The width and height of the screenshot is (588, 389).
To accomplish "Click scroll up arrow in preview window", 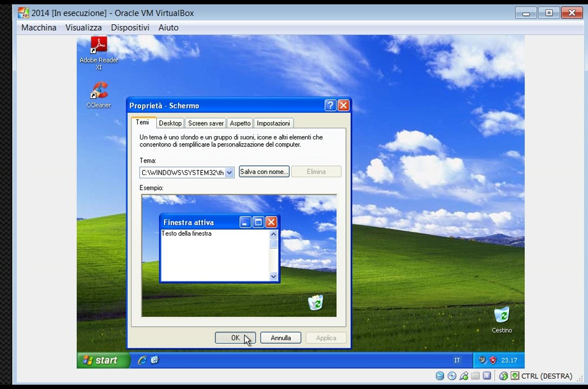I will pos(273,234).
